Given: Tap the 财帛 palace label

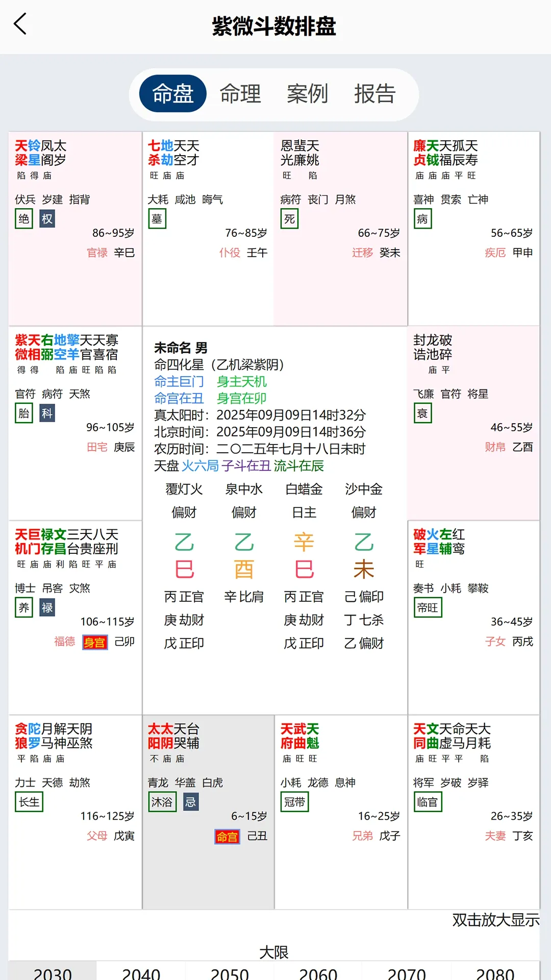Looking at the screenshot, I should point(495,447).
